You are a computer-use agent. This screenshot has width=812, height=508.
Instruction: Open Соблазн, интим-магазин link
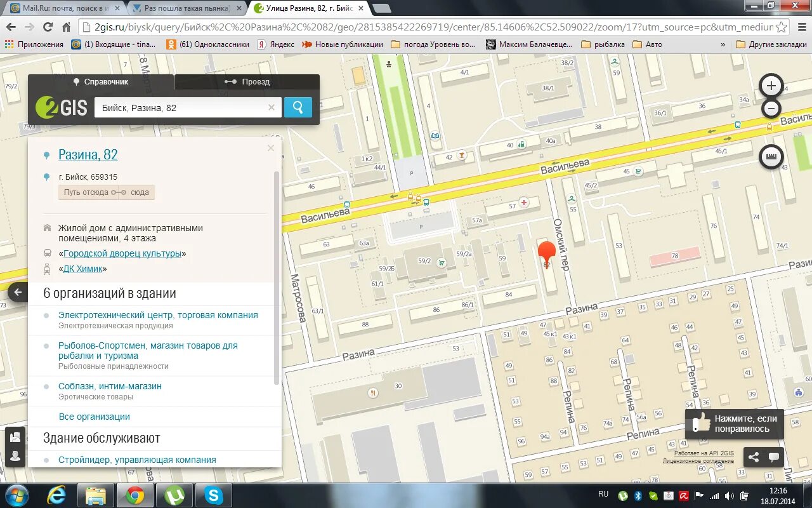110,386
